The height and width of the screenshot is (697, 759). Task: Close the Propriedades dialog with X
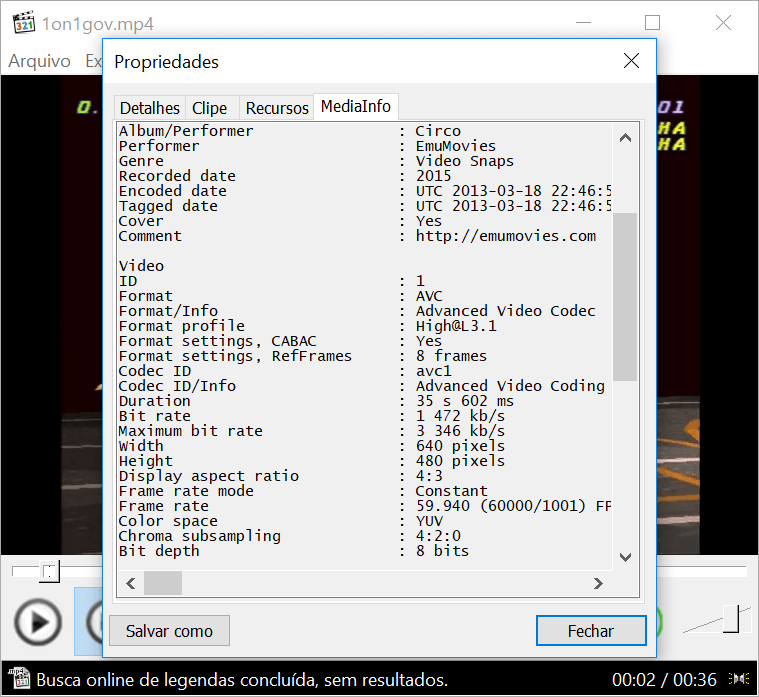coord(631,61)
